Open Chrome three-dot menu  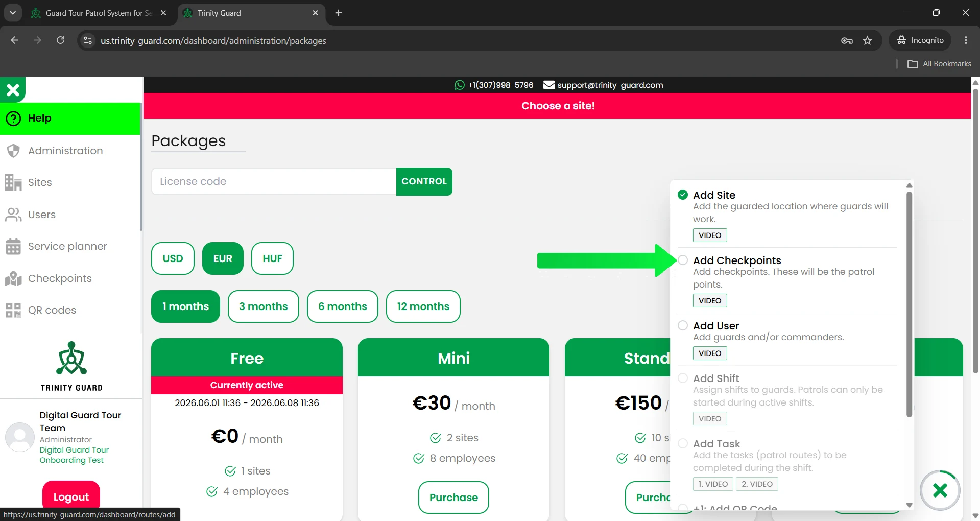[966, 40]
